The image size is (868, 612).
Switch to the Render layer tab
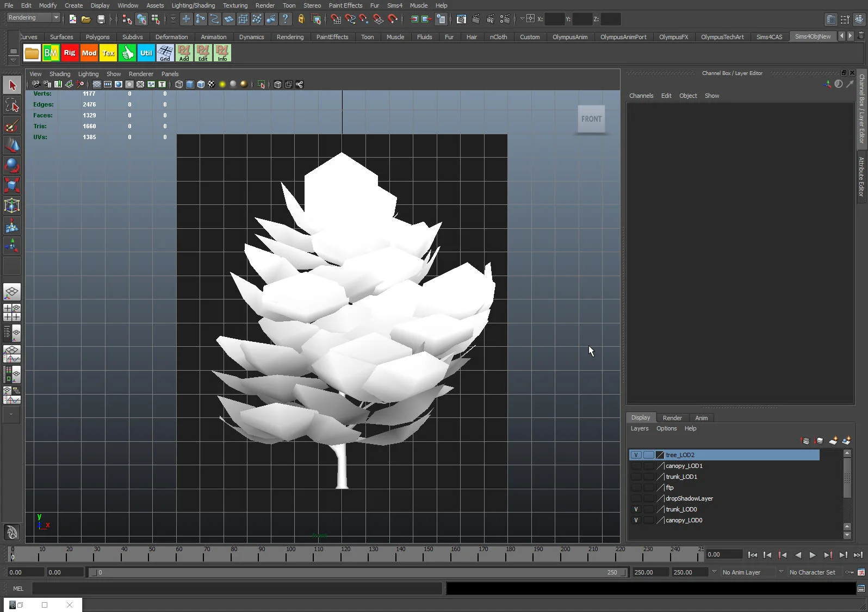tap(672, 418)
